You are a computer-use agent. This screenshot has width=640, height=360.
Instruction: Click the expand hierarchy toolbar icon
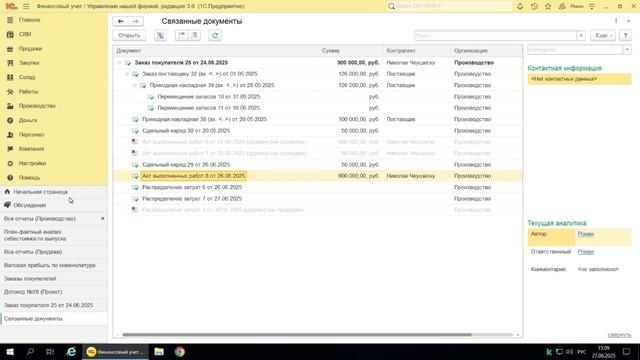tap(182, 36)
